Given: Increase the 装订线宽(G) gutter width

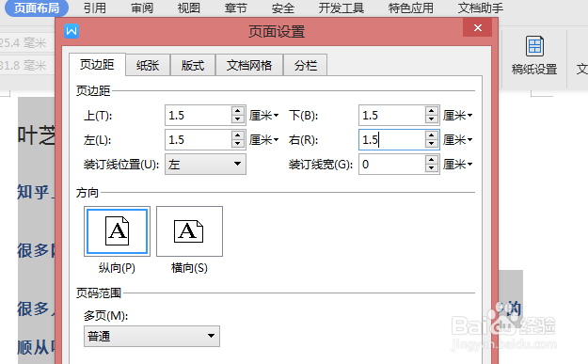Looking at the screenshot, I should (432, 160).
